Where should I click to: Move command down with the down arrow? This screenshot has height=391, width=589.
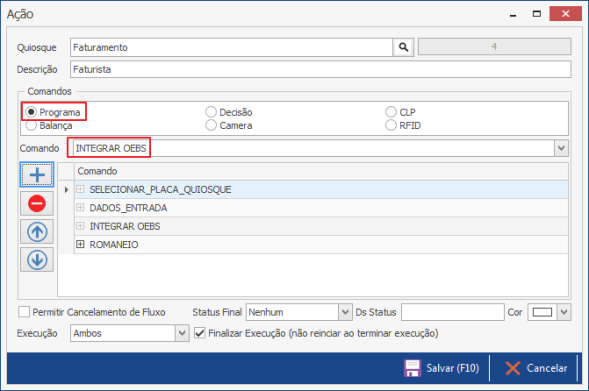(37, 260)
